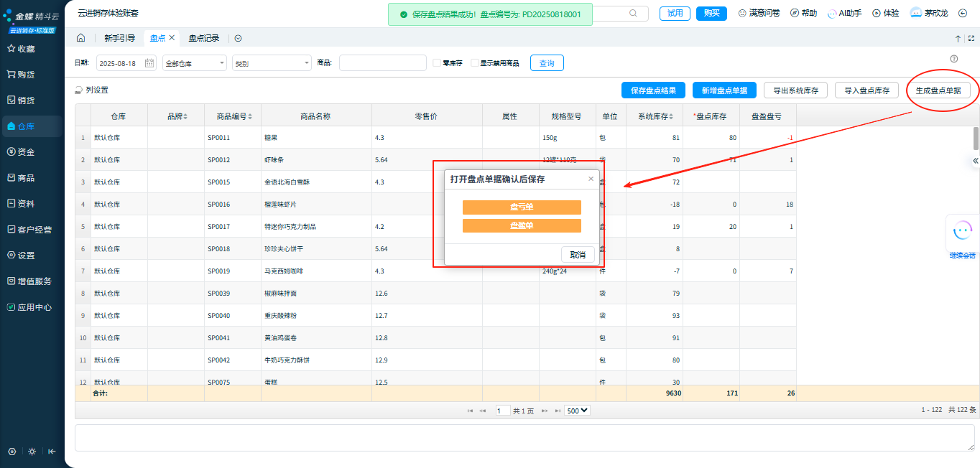
Task: Click the home icon tab
Action: click(81, 38)
